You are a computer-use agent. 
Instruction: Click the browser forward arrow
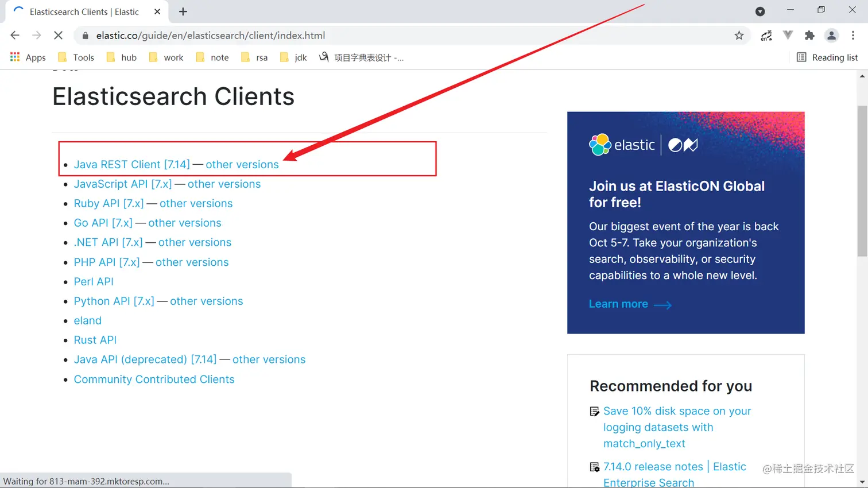click(x=37, y=36)
